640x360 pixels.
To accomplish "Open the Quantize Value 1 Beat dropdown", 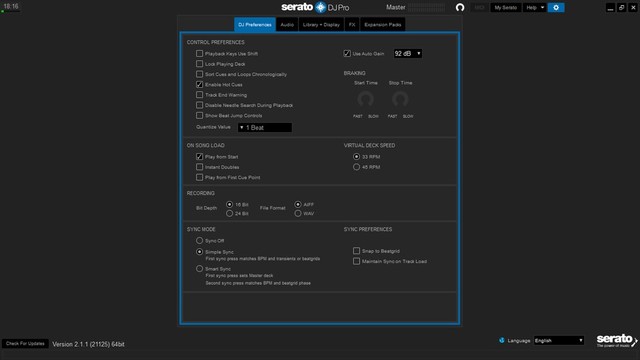I will point(264,127).
